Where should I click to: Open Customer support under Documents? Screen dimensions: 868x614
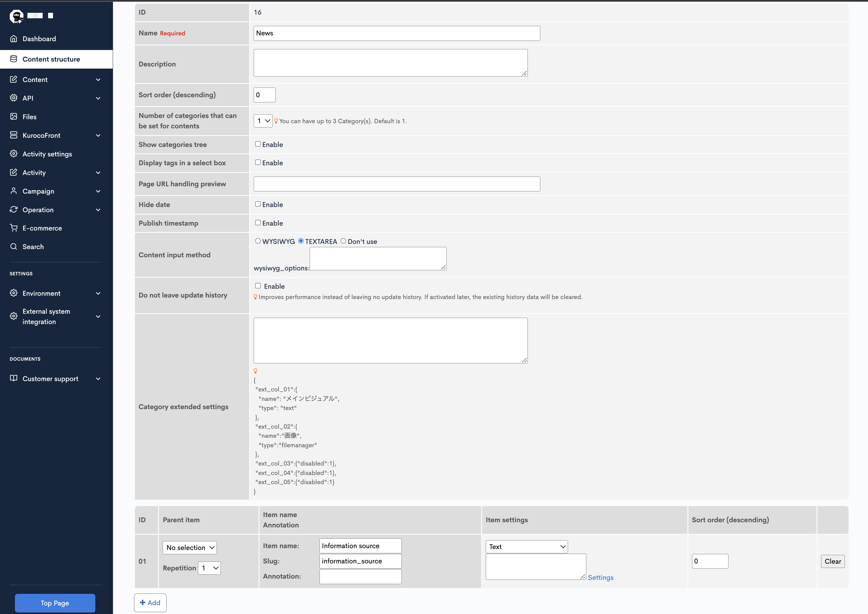tap(50, 378)
